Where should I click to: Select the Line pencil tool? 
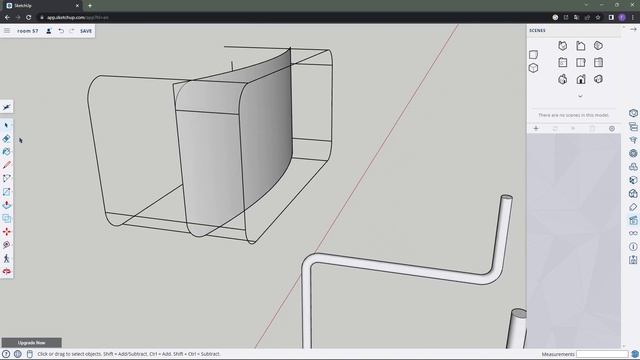coord(6,165)
